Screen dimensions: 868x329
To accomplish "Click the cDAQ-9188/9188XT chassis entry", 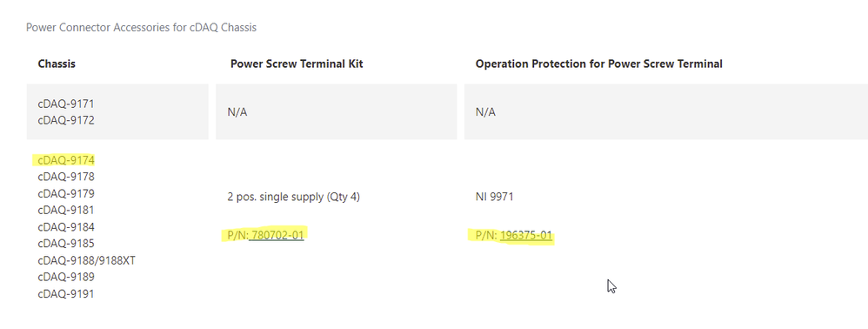I will click(x=86, y=260).
